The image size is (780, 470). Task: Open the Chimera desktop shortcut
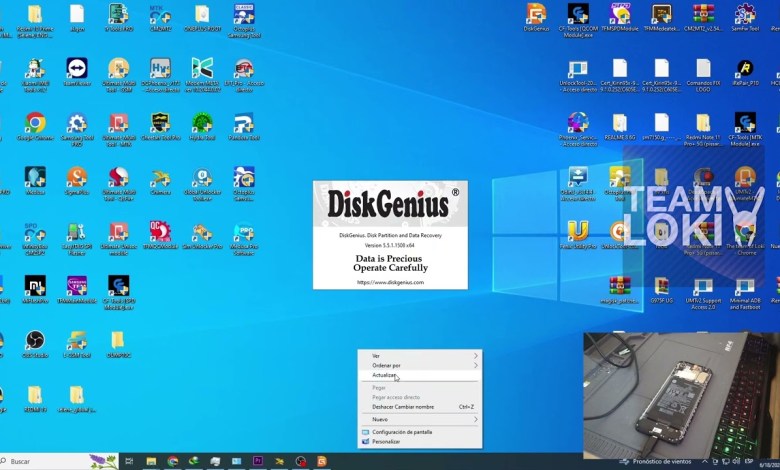tap(160, 178)
